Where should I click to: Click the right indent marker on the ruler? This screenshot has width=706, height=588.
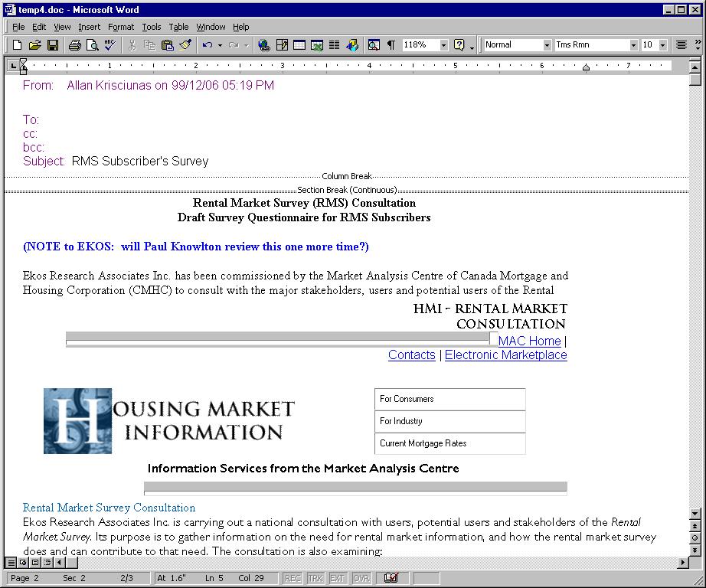[x=586, y=67]
